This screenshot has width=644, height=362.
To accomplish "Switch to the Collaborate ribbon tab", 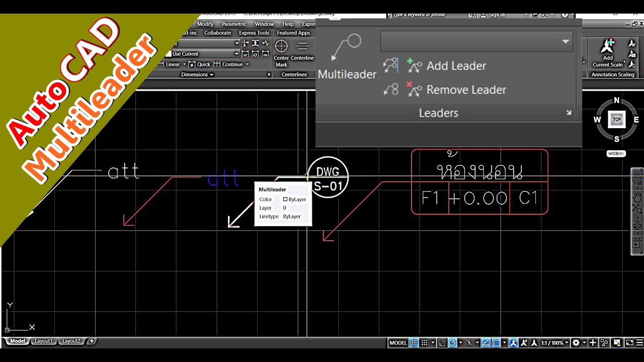I will (217, 33).
